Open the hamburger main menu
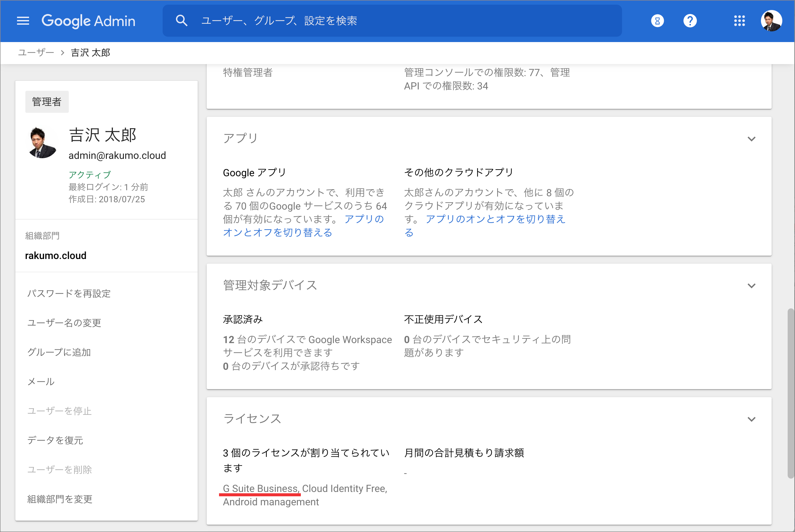Screen dimensions: 795x532 point(23,21)
